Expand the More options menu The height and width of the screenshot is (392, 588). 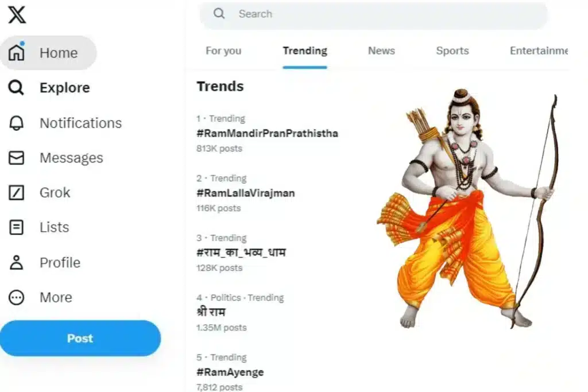pyautogui.click(x=17, y=297)
